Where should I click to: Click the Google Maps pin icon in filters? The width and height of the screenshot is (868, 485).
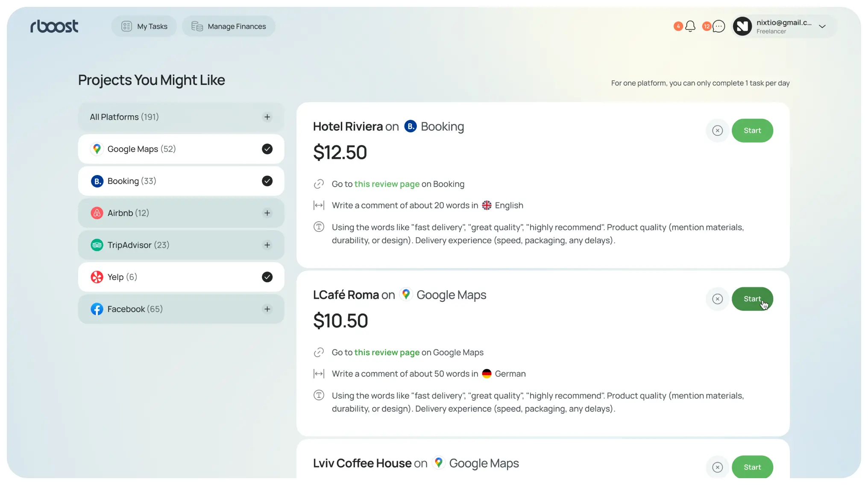pyautogui.click(x=97, y=149)
